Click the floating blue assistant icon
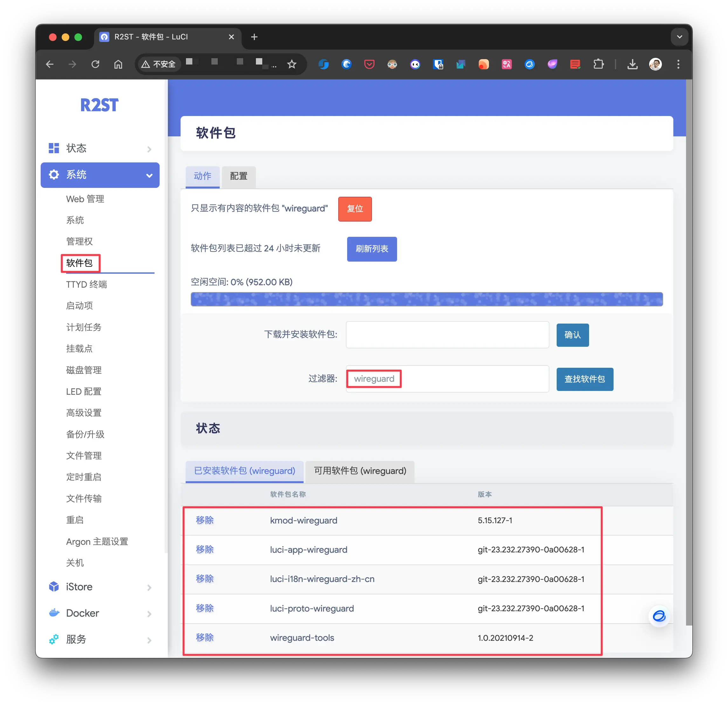728x705 pixels. (659, 616)
